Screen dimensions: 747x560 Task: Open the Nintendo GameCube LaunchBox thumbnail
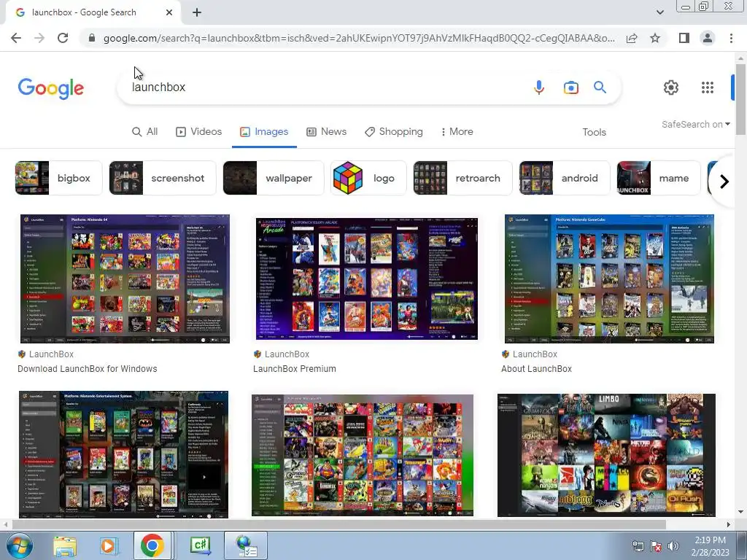(609, 279)
